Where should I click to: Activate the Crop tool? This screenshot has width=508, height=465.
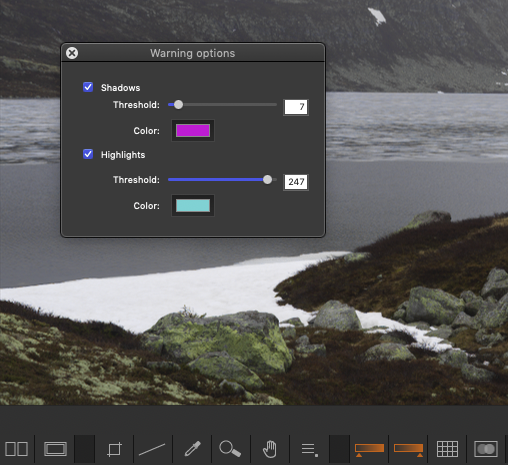pos(114,449)
